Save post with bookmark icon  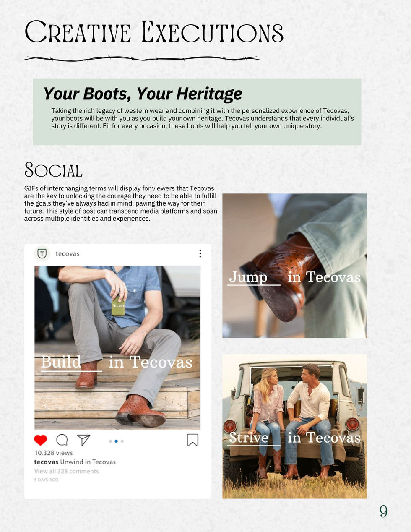click(x=192, y=440)
